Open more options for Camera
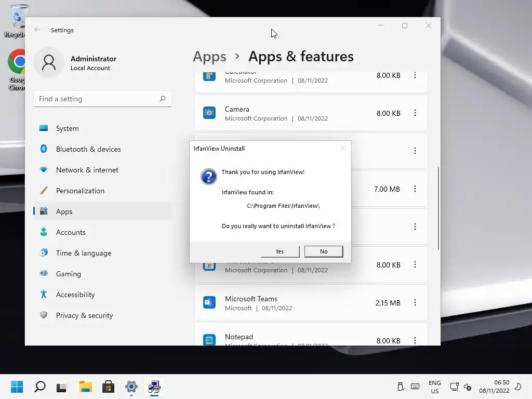Viewport: 532px width, 399px height. (415, 113)
